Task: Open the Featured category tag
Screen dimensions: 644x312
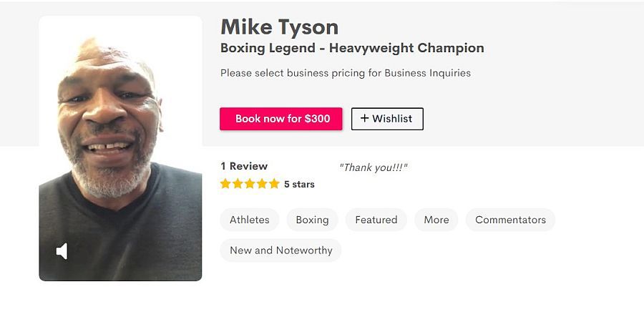Action: point(376,220)
